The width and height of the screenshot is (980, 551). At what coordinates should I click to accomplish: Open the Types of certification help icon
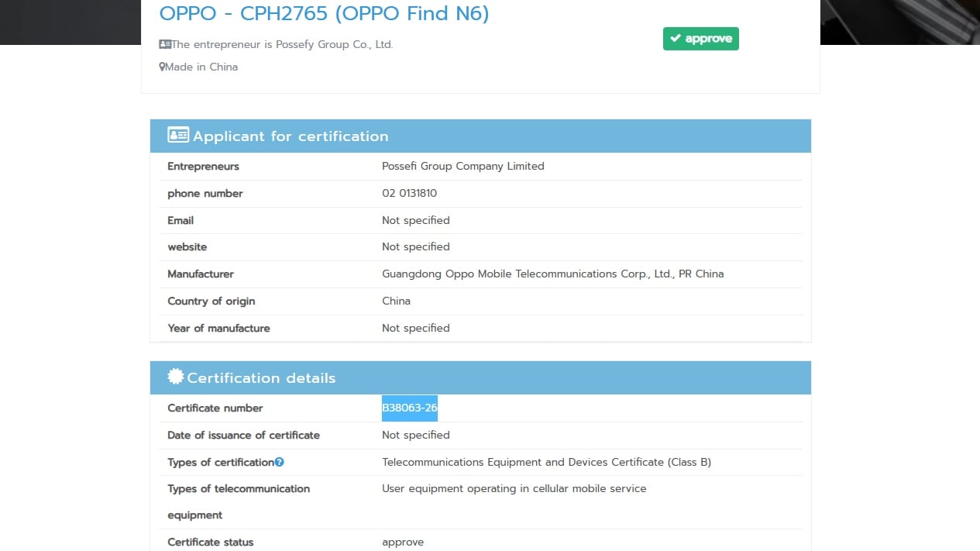pos(280,462)
